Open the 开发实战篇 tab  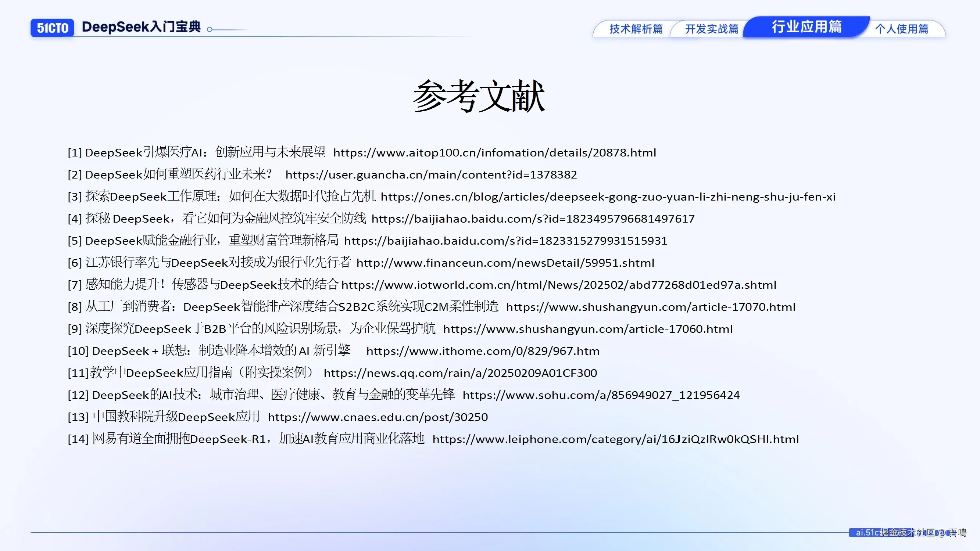(711, 29)
